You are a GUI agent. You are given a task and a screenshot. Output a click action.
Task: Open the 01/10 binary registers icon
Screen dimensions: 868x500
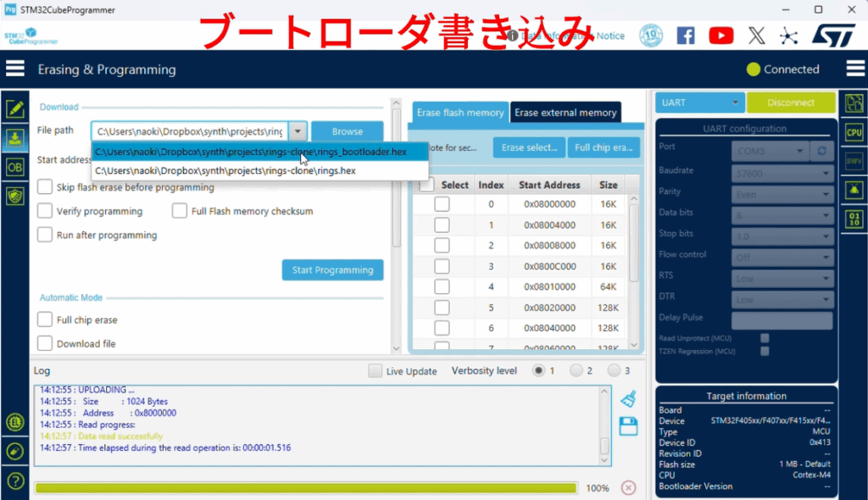(x=854, y=219)
